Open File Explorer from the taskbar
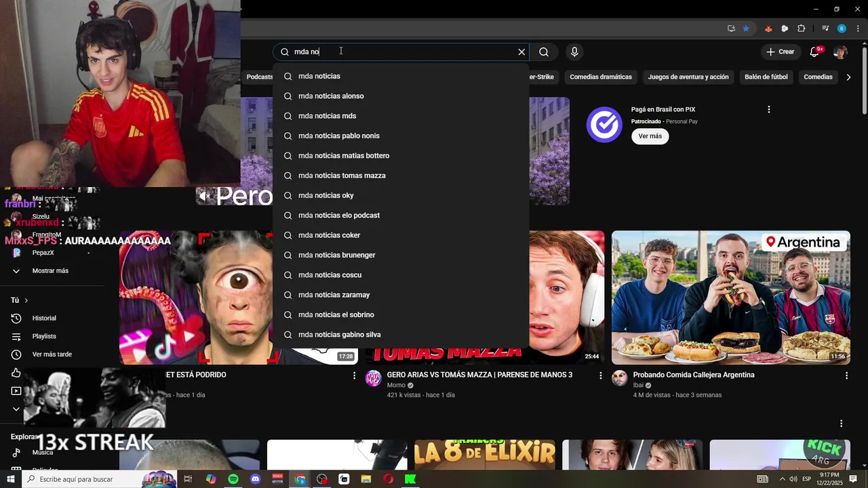 pos(366,479)
